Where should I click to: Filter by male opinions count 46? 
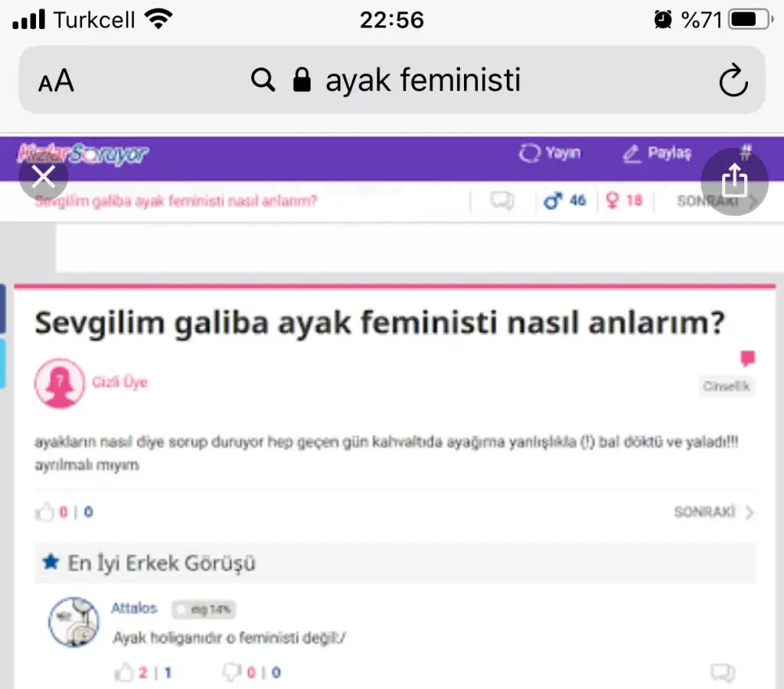564,201
